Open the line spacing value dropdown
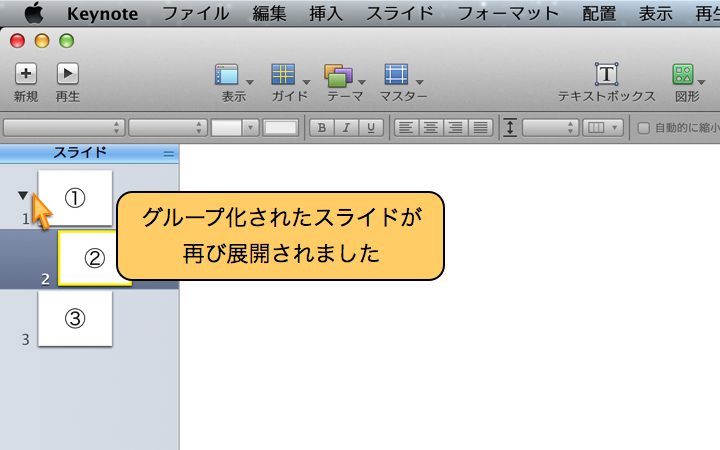Image resolution: width=720 pixels, height=450 pixels. pyautogui.click(x=550, y=128)
